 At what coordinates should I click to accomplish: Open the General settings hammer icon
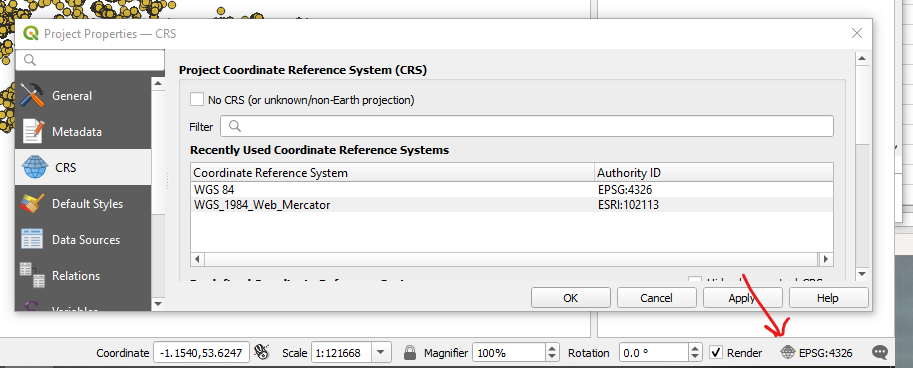pyautogui.click(x=32, y=95)
